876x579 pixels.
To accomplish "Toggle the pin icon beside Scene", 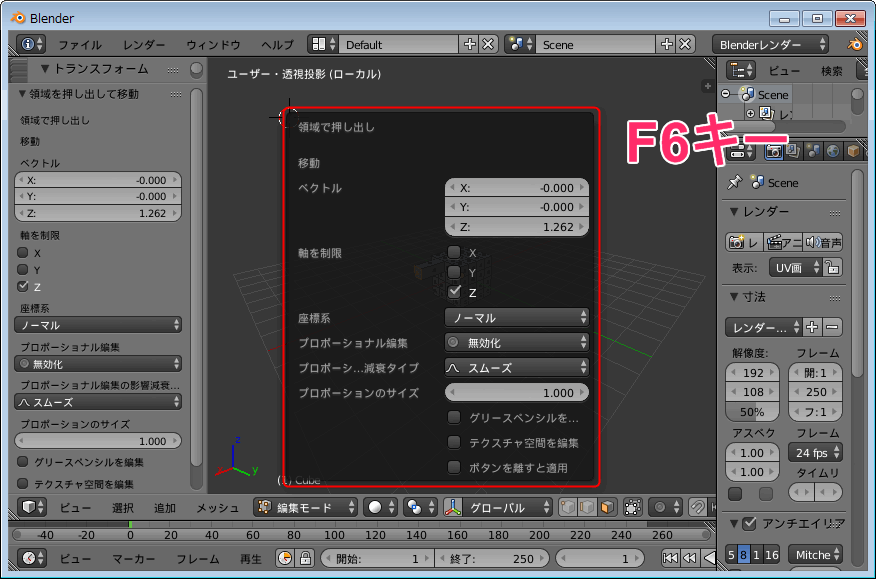I will coord(734,182).
